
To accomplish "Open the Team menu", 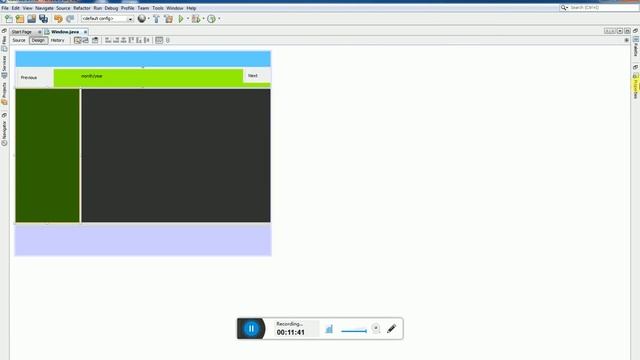I will tap(143, 8).
